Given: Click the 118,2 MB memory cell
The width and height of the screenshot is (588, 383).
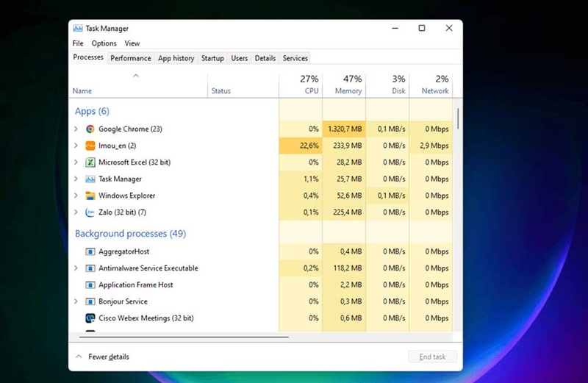Looking at the screenshot, I should click(344, 268).
